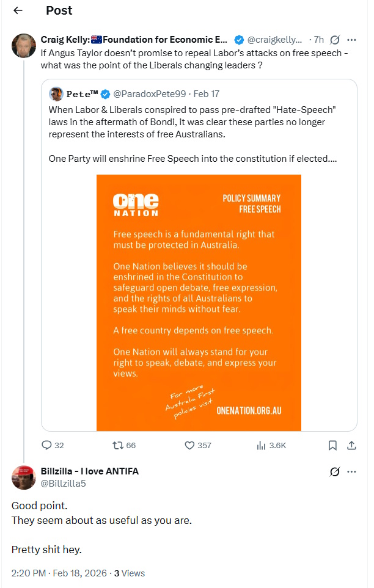Open more options on Craig Kelly's post
The width and height of the screenshot is (374, 588).
pos(351,40)
